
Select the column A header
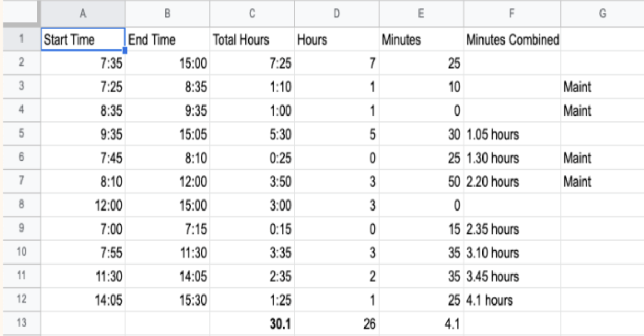[x=83, y=14]
